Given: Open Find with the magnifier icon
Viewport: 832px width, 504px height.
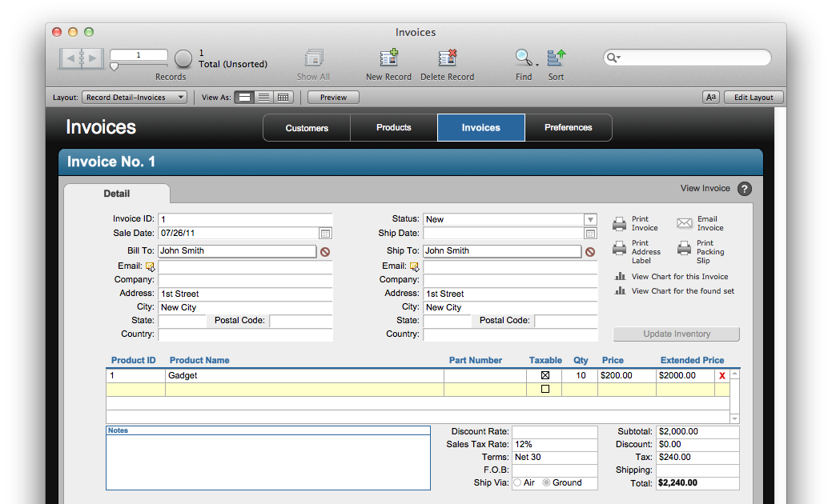Looking at the screenshot, I should 523,58.
